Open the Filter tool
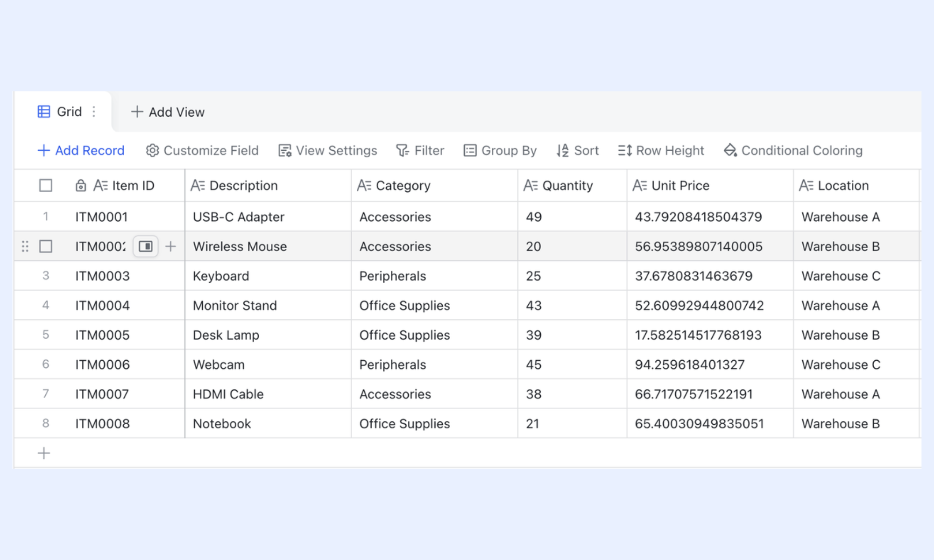934x560 pixels. coord(420,150)
